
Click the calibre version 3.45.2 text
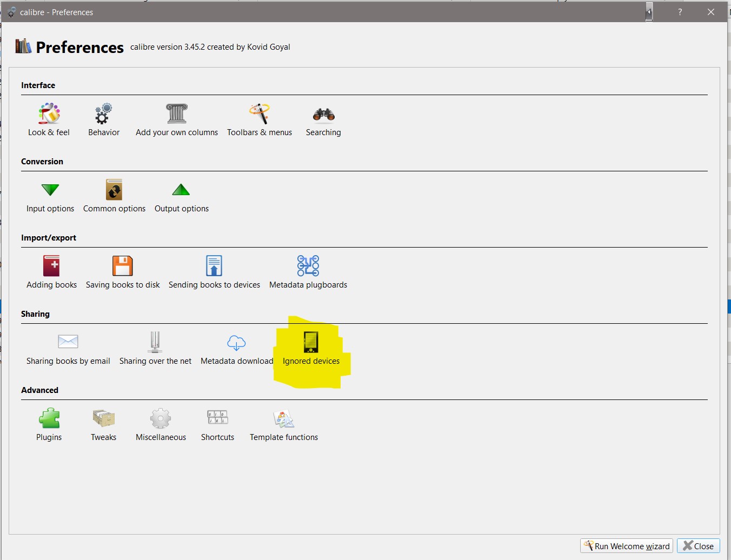(x=210, y=47)
